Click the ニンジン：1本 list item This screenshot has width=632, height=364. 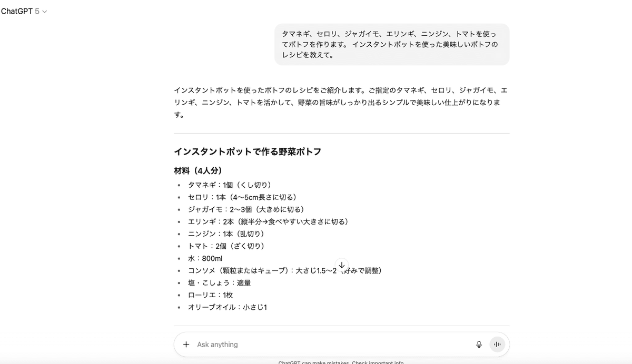click(226, 234)
